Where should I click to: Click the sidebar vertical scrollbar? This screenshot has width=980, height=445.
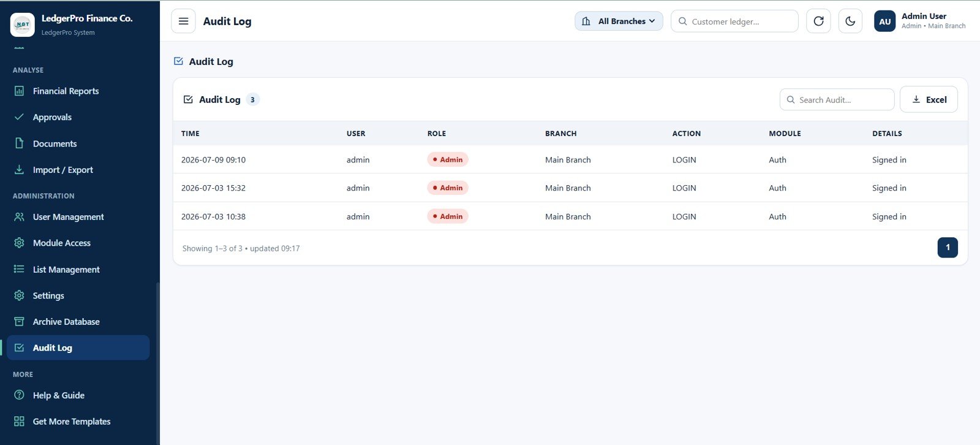pos(157,363)
